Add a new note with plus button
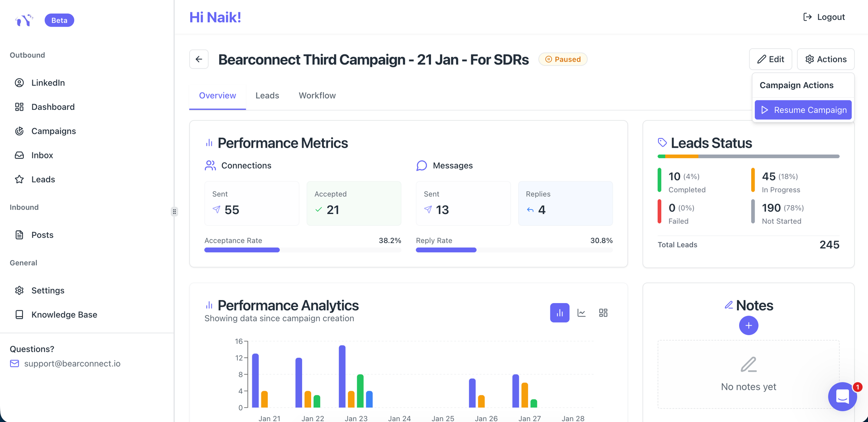This screenshot has height=422, width=868. (x=748, y=326)
